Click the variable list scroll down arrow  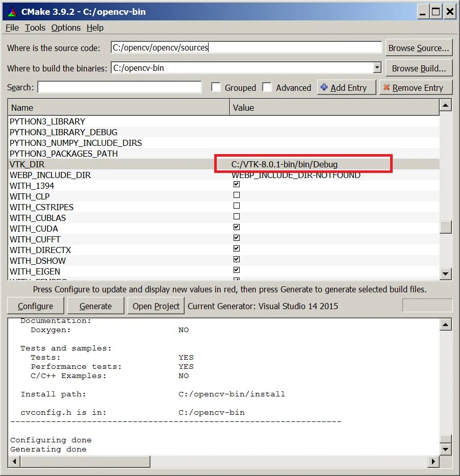point(445,274)
